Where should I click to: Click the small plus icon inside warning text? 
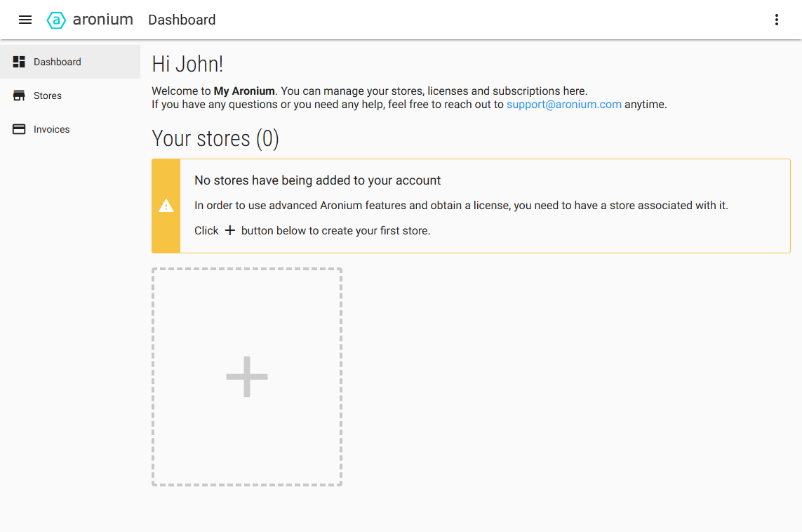click(x=229, y=230)
